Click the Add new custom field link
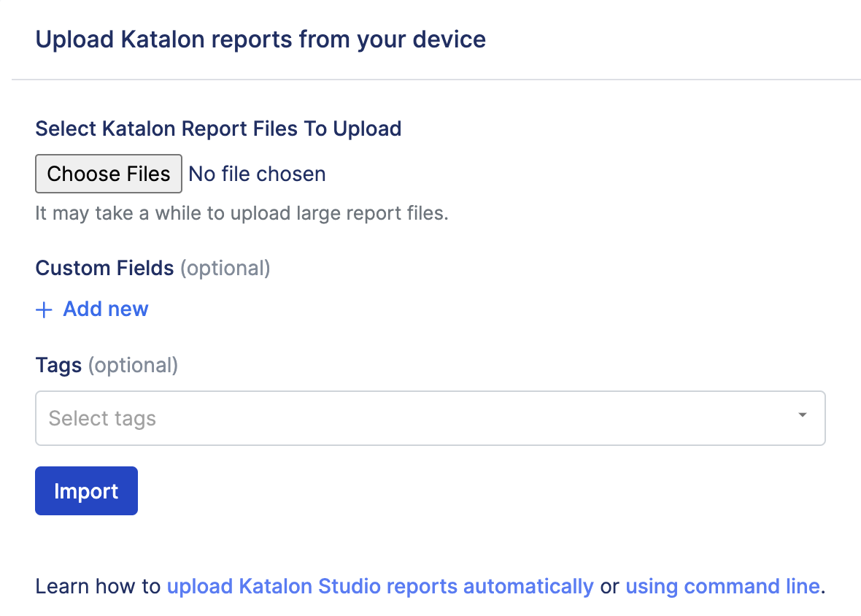Screen dimensions: 861x616 (x=105, y=309)
